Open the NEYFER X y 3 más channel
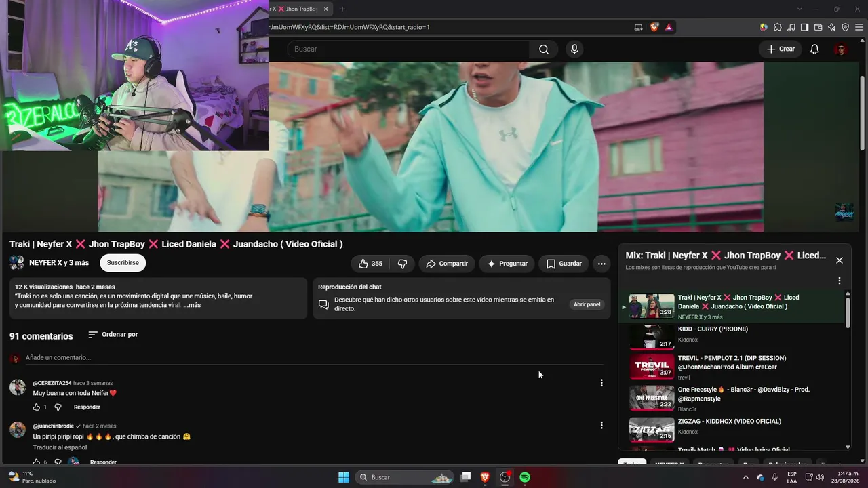This screenshot has width=868, height=488. point(59,263)
